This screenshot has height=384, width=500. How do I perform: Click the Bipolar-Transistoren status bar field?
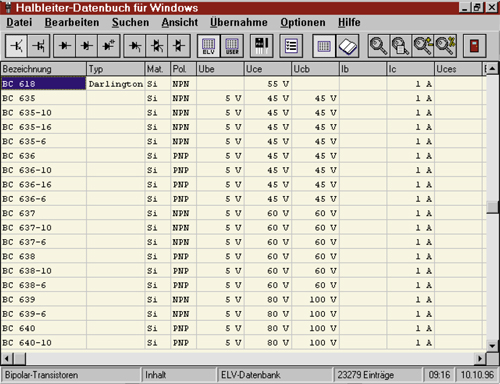tap(71, 375)
